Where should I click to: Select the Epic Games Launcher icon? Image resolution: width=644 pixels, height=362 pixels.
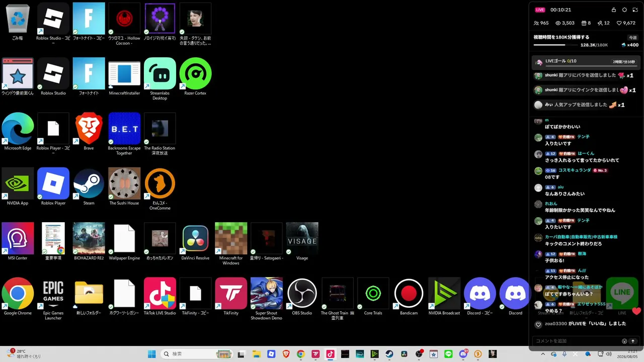(53, 299)
